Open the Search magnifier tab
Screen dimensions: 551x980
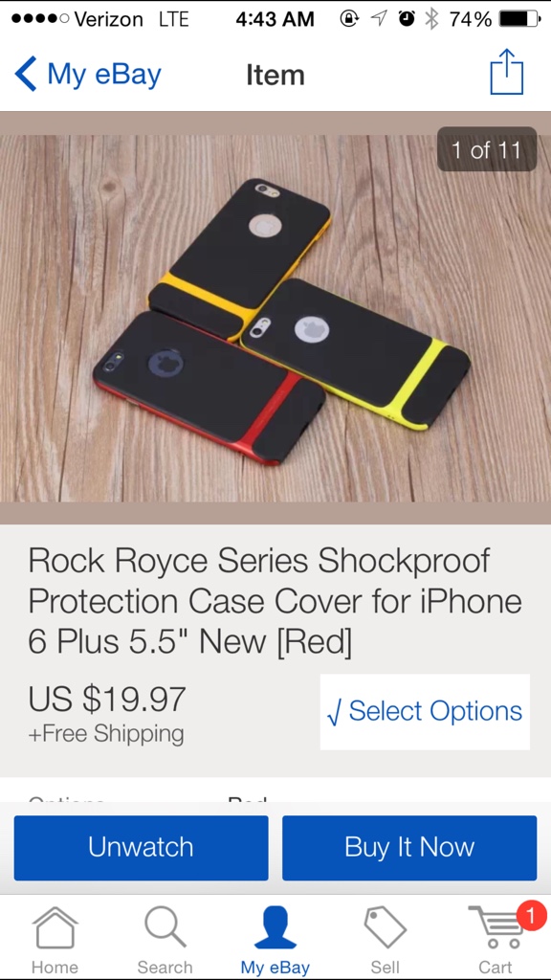[x=165, y=927]
